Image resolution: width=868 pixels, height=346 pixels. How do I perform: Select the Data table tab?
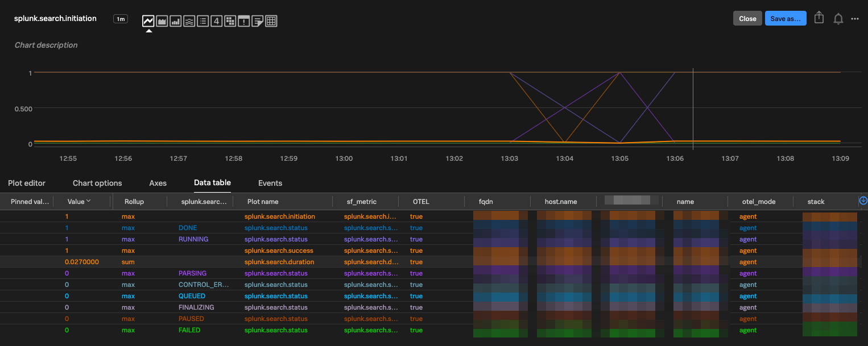tap(212, 183)
